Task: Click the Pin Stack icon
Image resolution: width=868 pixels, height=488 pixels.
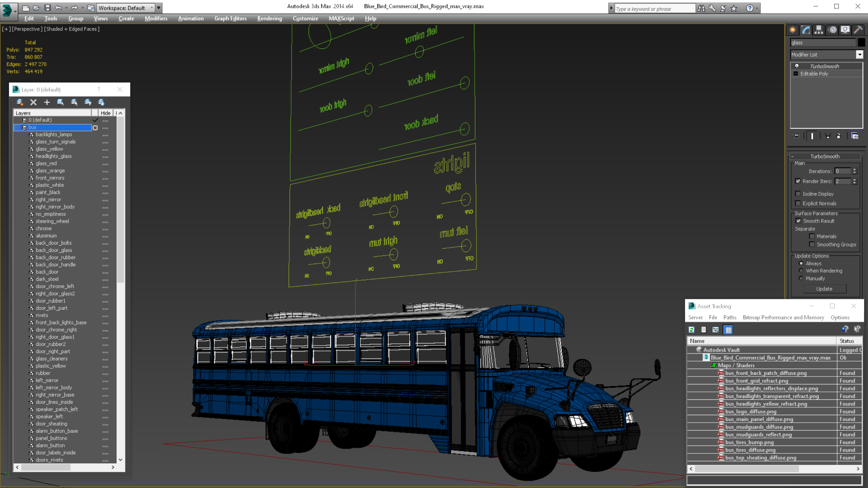Action: pyautogui.click(x=796, y=136)
